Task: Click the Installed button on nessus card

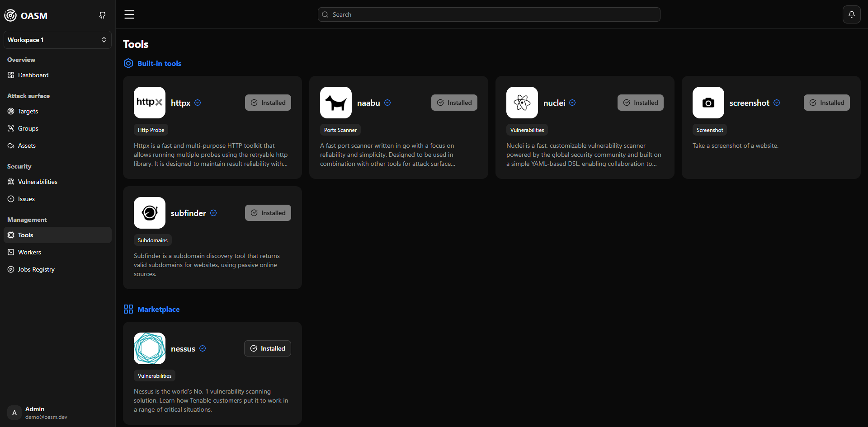Action: tap(268, 348)
